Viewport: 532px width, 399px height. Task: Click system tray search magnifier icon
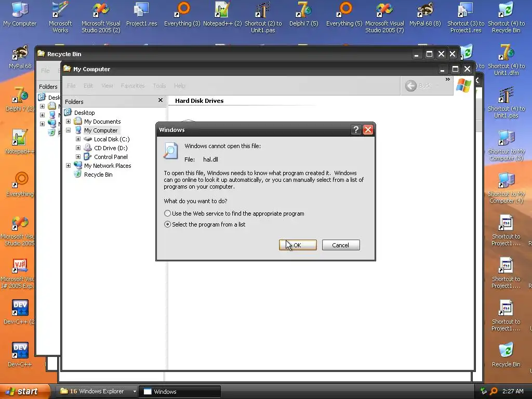click(494, 391)
